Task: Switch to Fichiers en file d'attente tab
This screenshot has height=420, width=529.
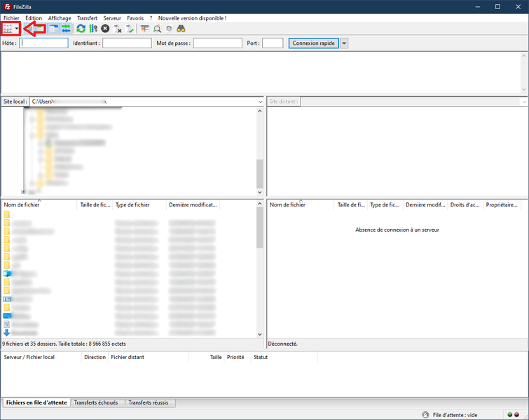Action: pyautogui.click(x=36, y=402)
